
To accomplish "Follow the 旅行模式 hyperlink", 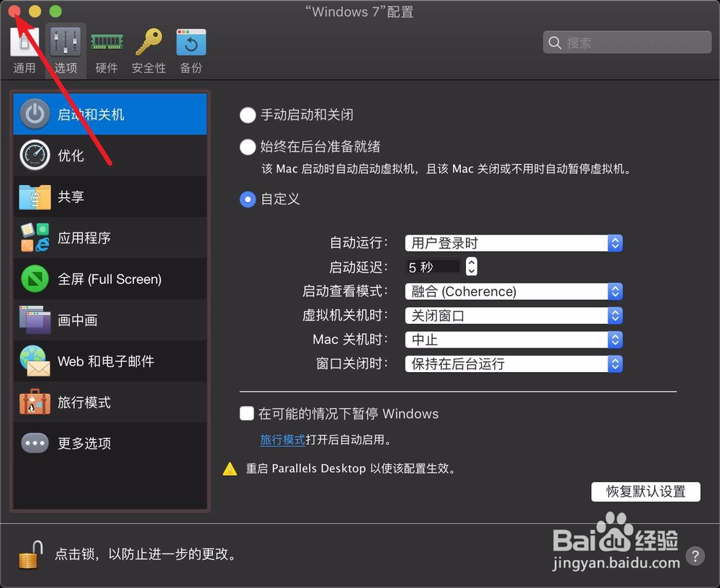I will (282, 440).
